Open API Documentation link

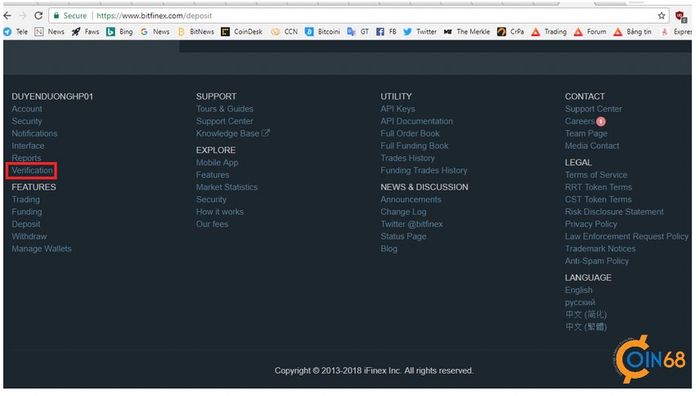point(417,121)
